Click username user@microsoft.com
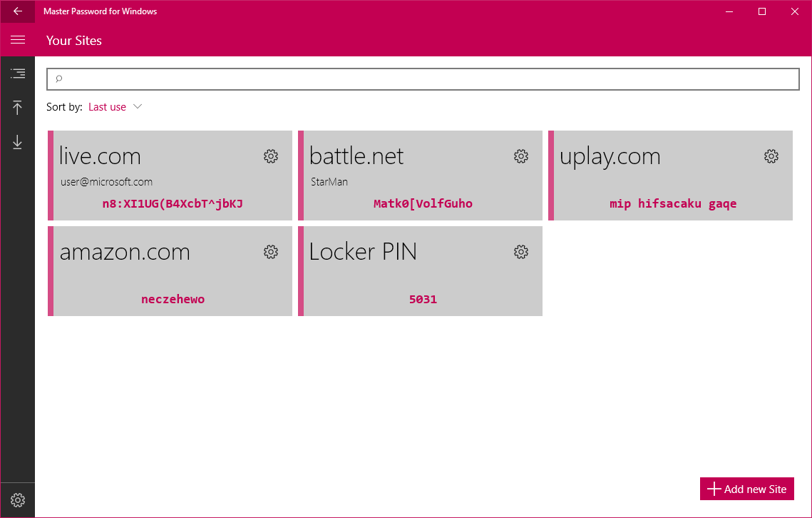The height and width of the screenshot is (518, 812). point(107,182)
